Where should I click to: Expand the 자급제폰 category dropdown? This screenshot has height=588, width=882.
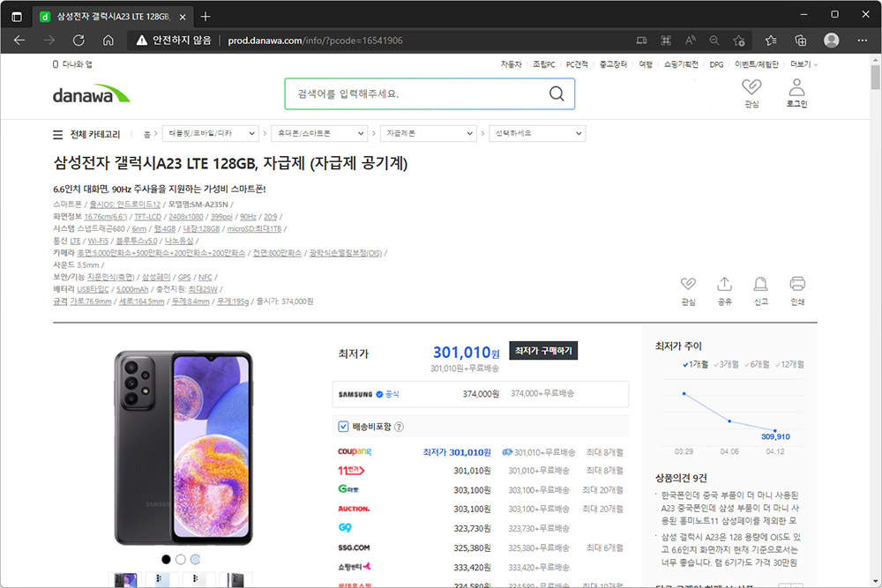point(429,133)
